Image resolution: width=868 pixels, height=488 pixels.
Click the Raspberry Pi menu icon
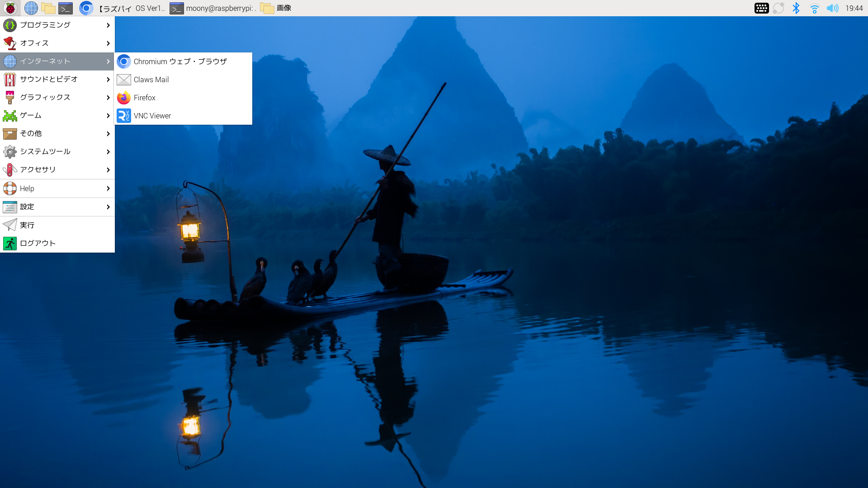[x=10, y=8]
